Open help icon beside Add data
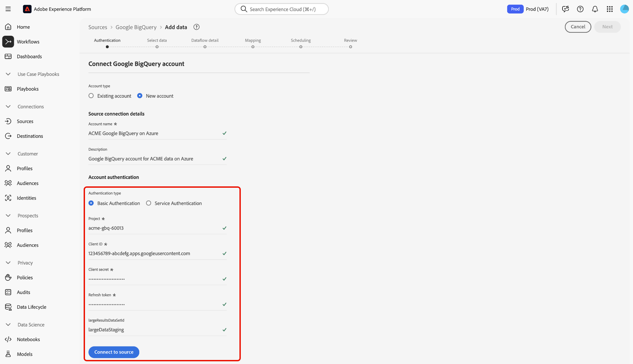Viewport: 633px width, 364px height. [x=197, y=27]
